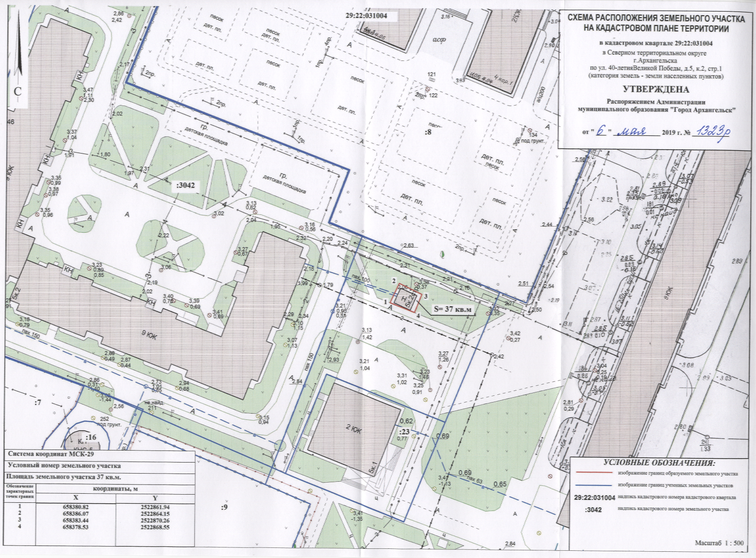Screen dimensions: 756x558
Task: Click the "координаты, м" table header
Action: pyautogui.click(x=115, y=489)
